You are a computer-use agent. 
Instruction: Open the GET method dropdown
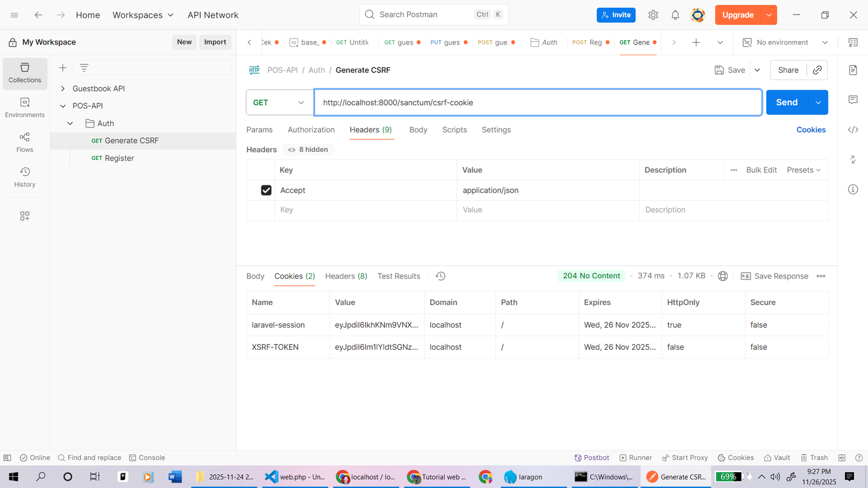pos(279,102)
